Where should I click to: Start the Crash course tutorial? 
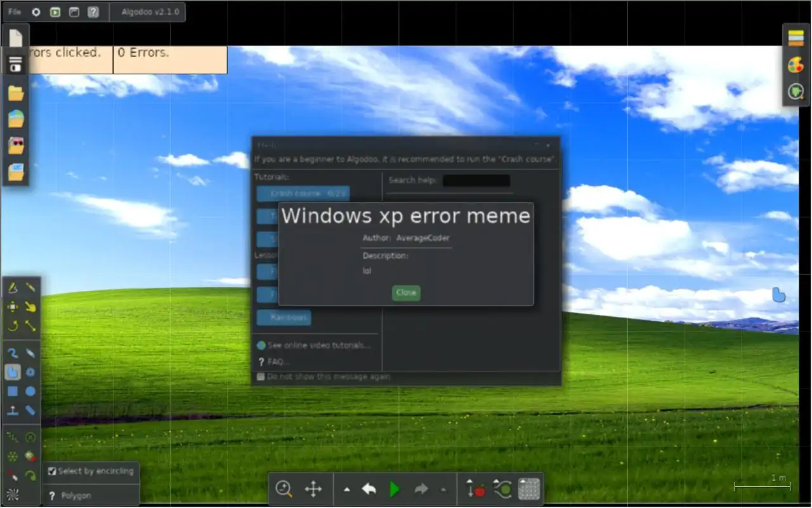click(303, 193)
